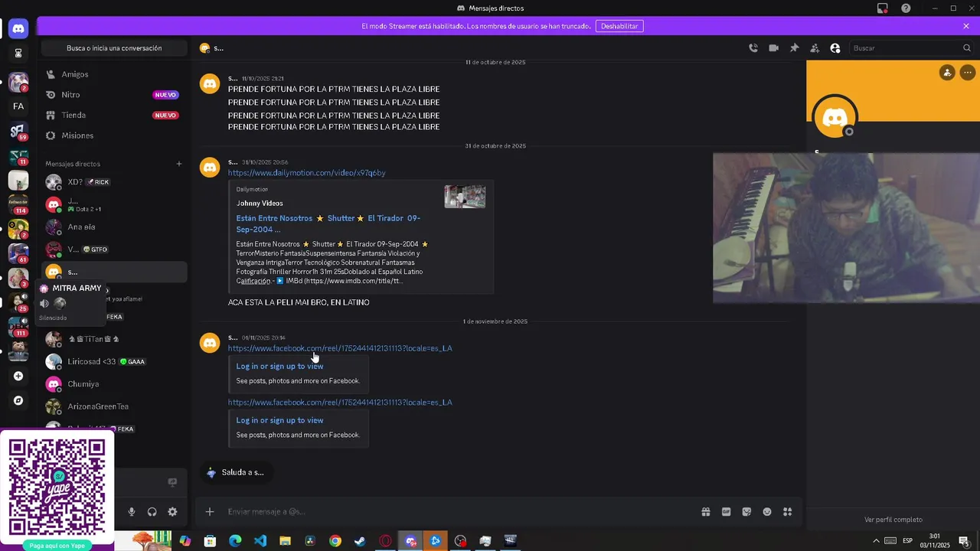Open the sticker picker
980x551 pixels.
tap(746, 512)
